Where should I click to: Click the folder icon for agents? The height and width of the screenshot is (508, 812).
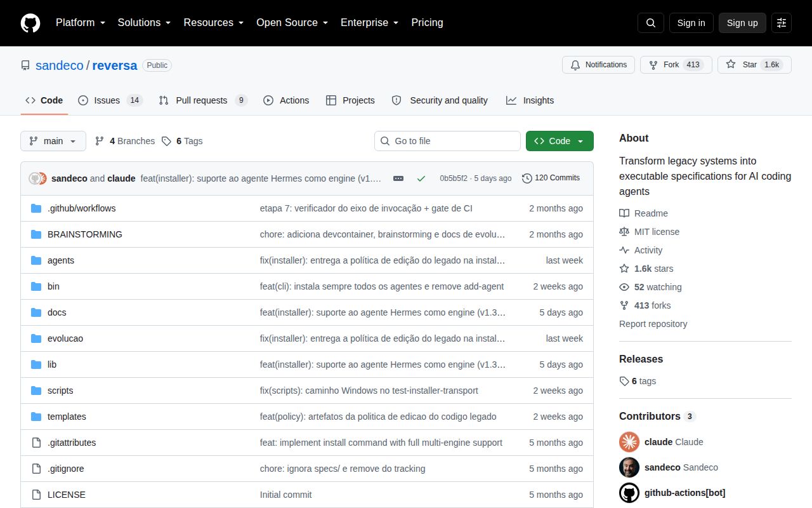tap(36, 260)
